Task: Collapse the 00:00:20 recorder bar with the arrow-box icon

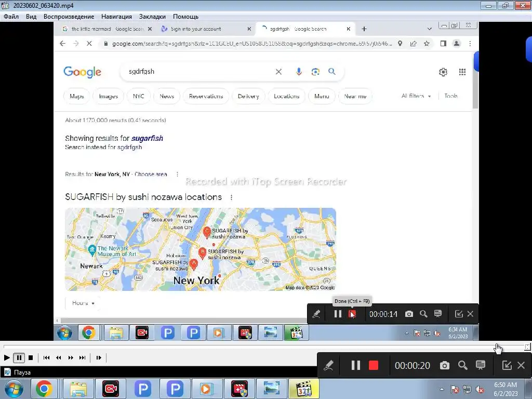Action: [507, 365]
